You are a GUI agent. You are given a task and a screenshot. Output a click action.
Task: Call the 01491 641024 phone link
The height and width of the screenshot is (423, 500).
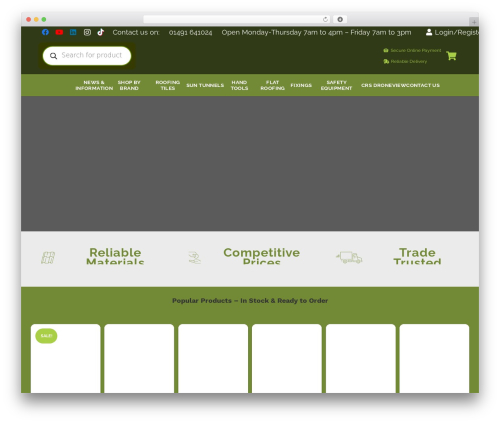tap(190, 32)
